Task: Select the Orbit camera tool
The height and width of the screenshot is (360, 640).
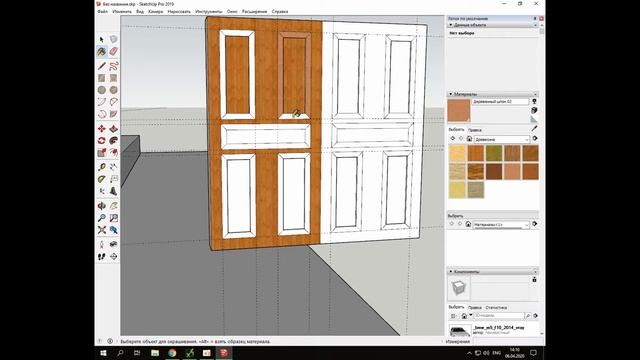Action: pyautogui.click(x=102, y=206)
